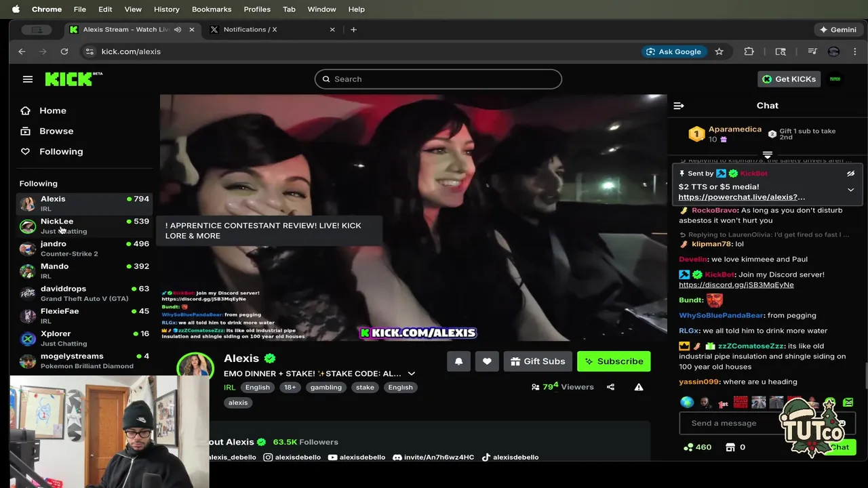Click the Get KICKs button

tap(789, 79)
